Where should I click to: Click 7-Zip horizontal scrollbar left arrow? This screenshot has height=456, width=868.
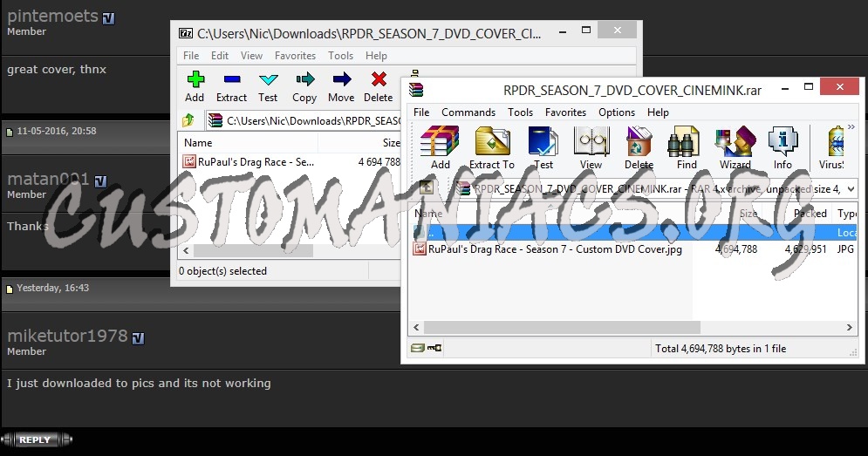[x=186, y=251]
